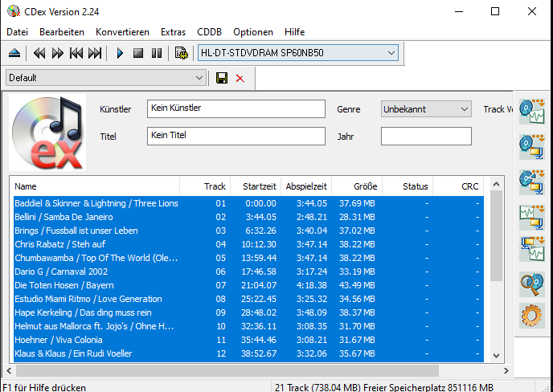This screenshot has height=392, width=553.
Task: Select track Chumbawamba / Top Of The World
Action: point(248,258)
